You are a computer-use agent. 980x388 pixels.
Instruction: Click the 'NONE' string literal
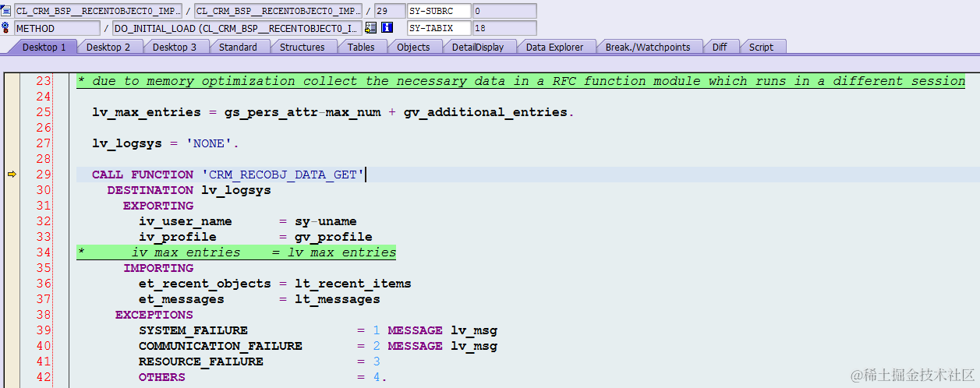click(x=209, y=143)
